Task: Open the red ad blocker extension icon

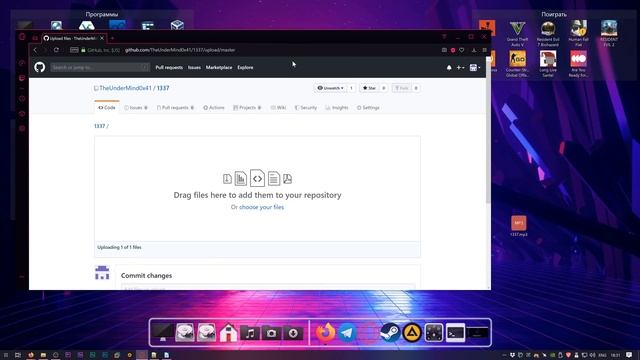Action: 453,50
